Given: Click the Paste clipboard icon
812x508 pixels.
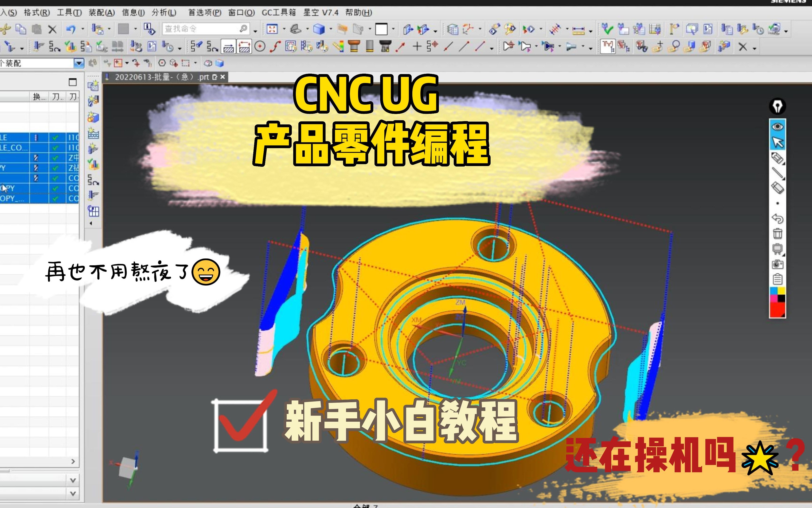Looking at the screenshot, I should [36, 29].
